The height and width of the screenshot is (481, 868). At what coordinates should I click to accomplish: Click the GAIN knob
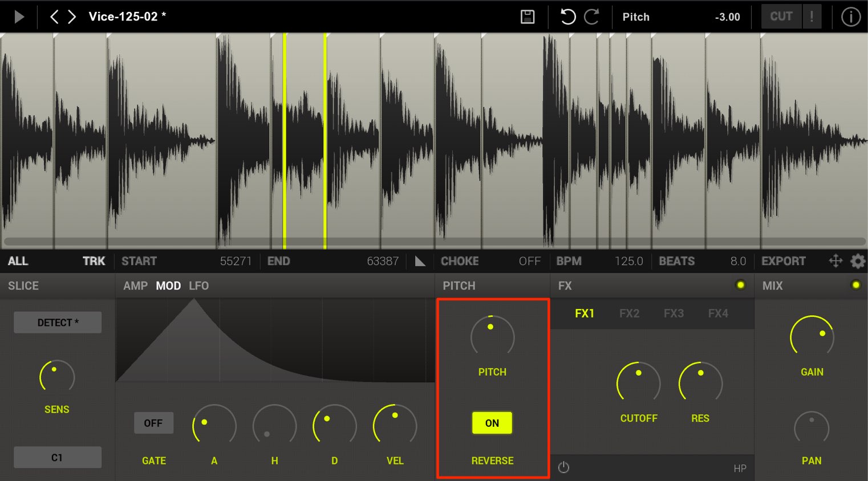pyautogui.click(x=812, y=337)
